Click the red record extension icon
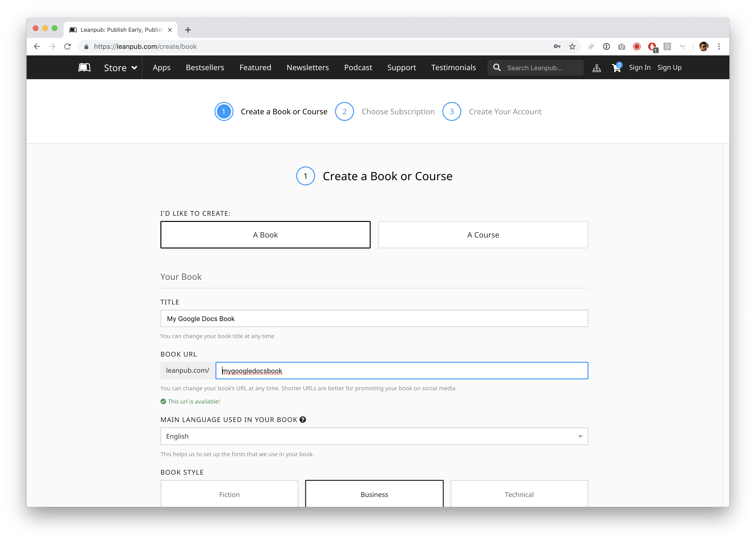The width and height of the screenshot is (756, 542). [637, 47]
